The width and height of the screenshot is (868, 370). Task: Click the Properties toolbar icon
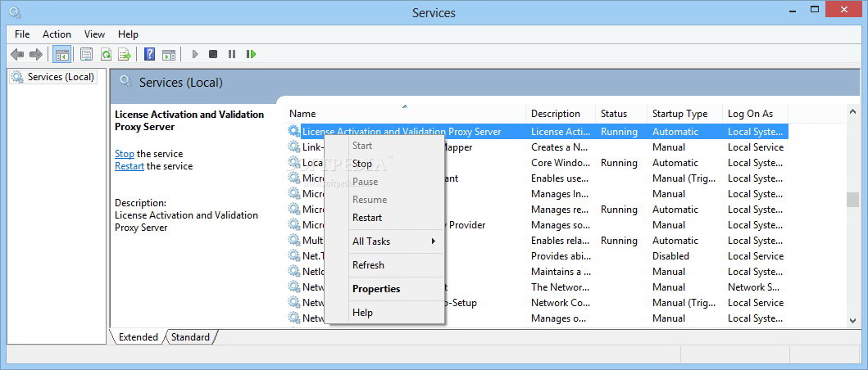coord(86,54)
